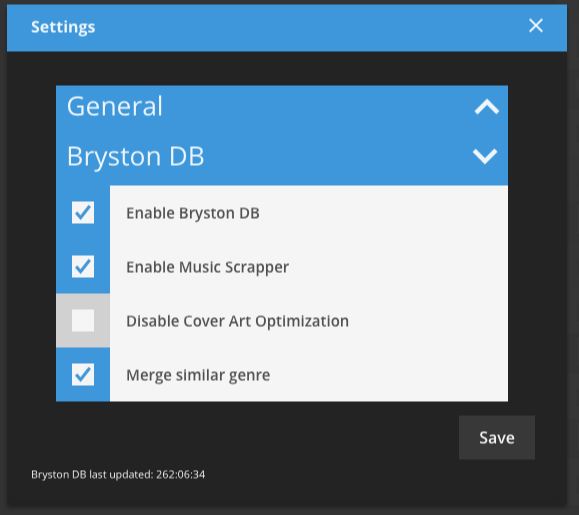Close the Settings dialog with the X
Viewport: 579px width, 515px height.
tap(536, 26)
